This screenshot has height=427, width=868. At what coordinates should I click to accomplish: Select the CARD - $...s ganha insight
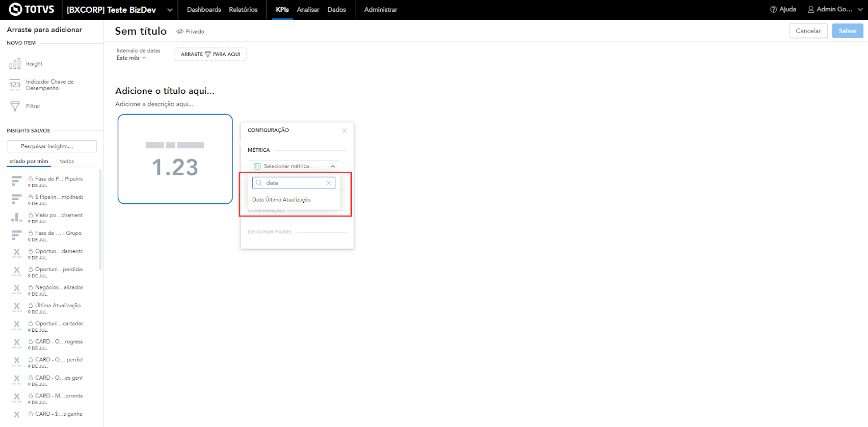(47, 414)
